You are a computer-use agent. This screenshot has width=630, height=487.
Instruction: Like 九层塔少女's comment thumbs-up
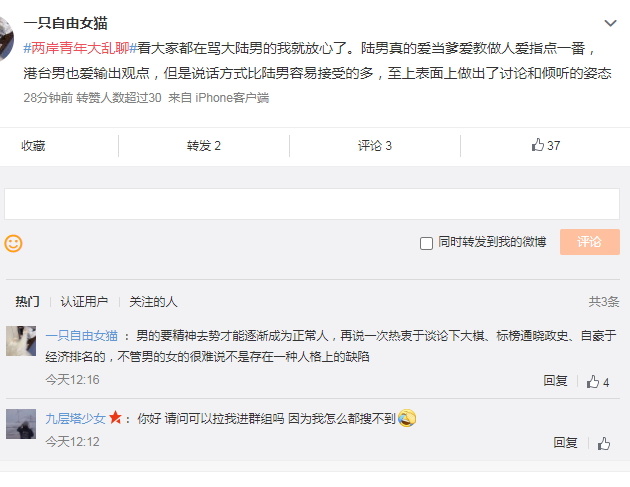click(603, 444)
